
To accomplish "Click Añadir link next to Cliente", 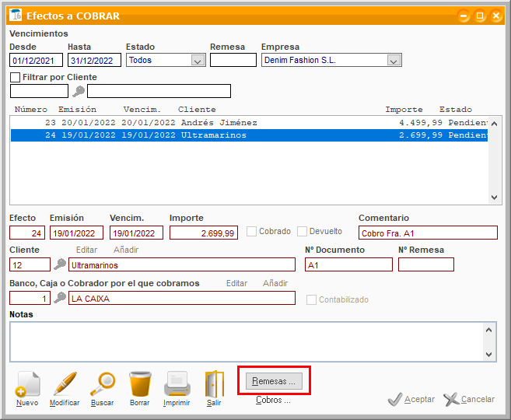I will coord(126,250).
